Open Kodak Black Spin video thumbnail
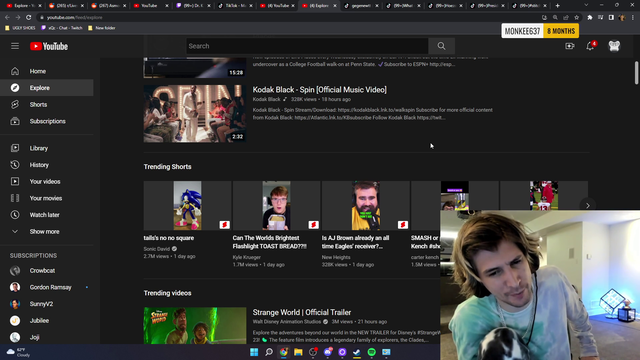The height and width of the screenshot is (360, 640). 195,113
